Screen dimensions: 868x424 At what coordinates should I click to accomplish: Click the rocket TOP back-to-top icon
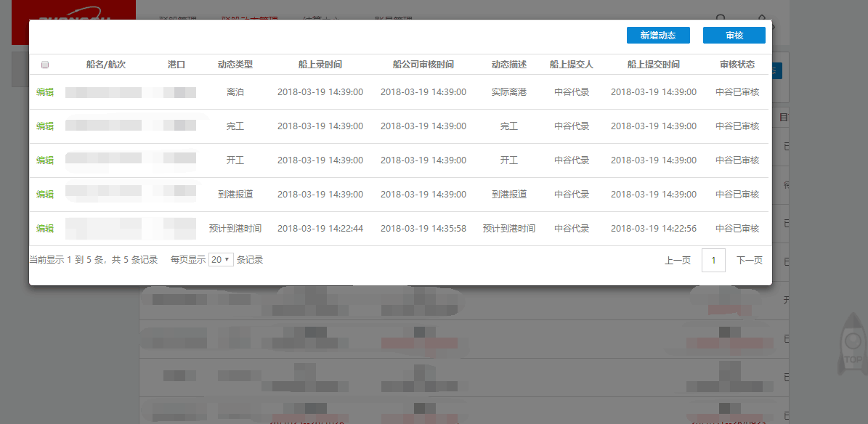point(853,343)
